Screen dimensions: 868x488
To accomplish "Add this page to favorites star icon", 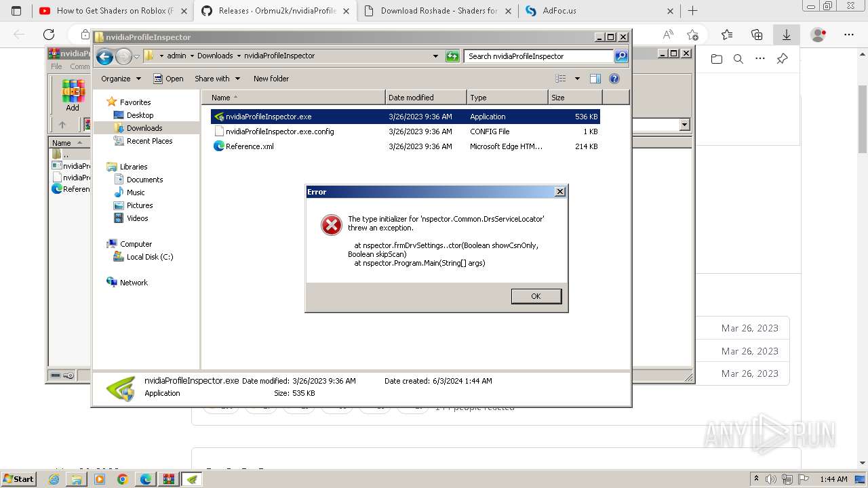I will [x=692, y=35].
